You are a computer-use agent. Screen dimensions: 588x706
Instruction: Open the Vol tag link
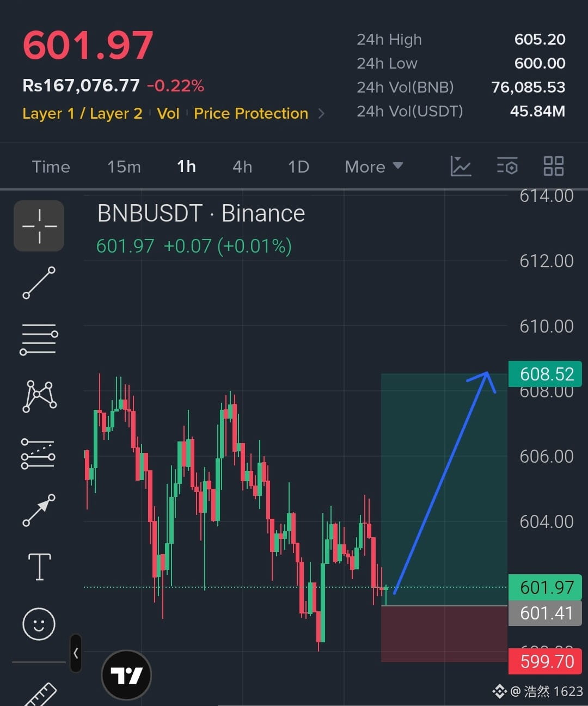(168, 113)
